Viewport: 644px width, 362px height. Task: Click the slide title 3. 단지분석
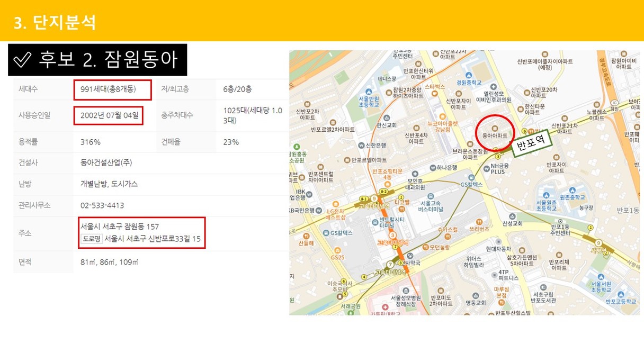(55, 23)
